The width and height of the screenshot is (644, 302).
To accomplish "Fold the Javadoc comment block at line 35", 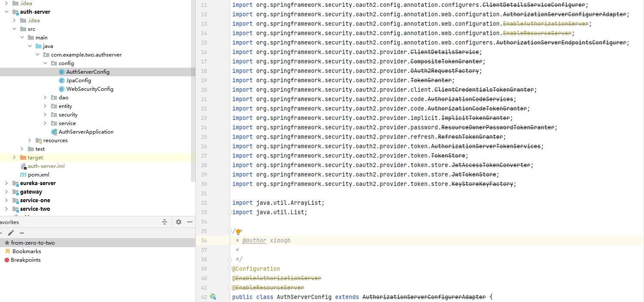I will coord(230,231).
